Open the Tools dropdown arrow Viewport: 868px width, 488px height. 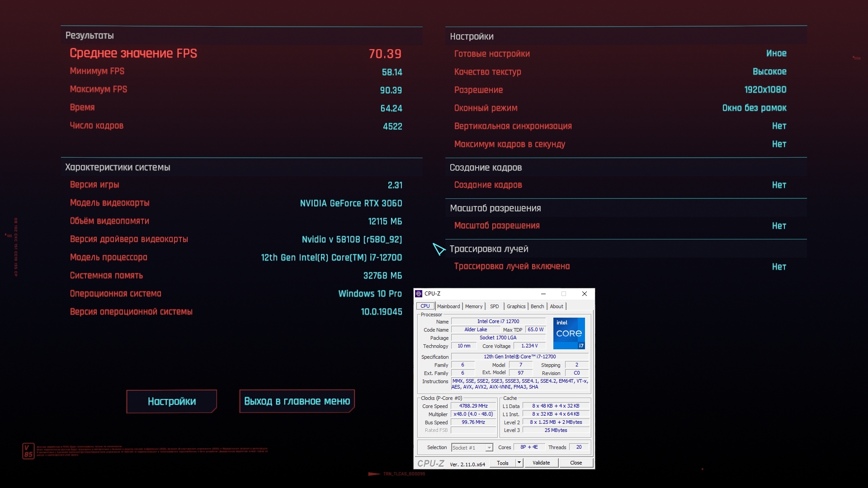(519, 463)
